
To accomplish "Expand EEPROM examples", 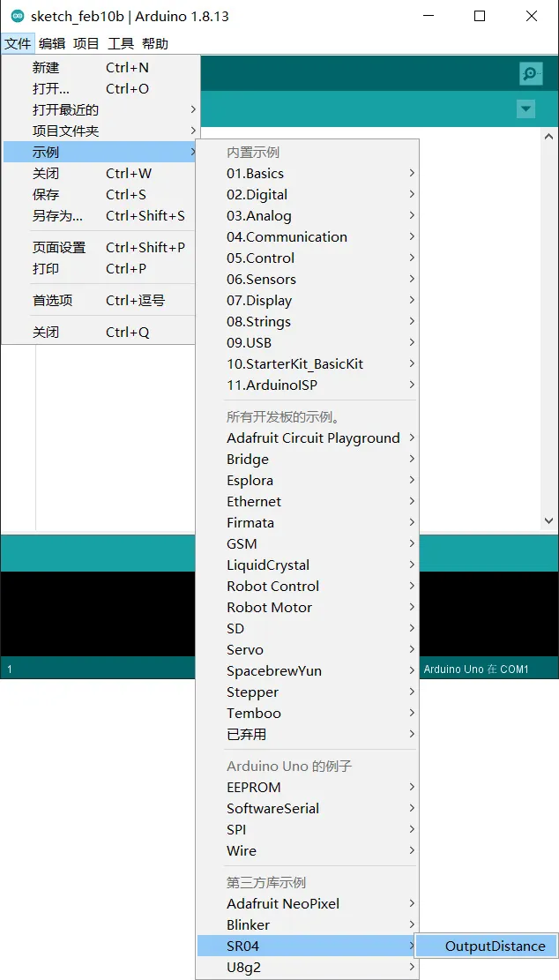I will click(308, 788).
